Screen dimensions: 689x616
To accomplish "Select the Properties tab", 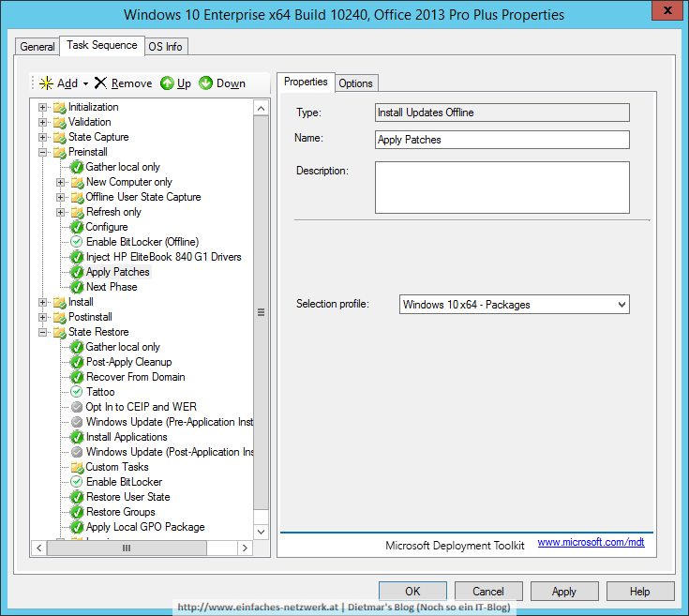I will click(x=306, y=82).
